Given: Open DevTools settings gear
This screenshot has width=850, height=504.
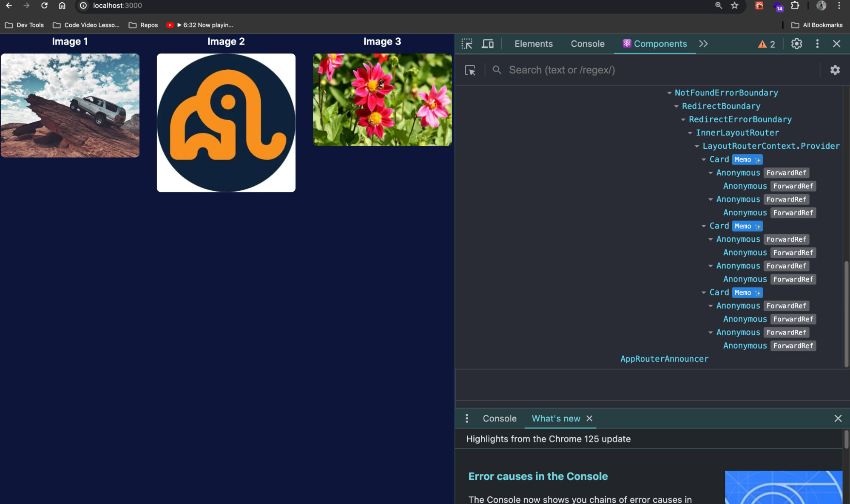Looking at the screenshot, I should [796, 44].
